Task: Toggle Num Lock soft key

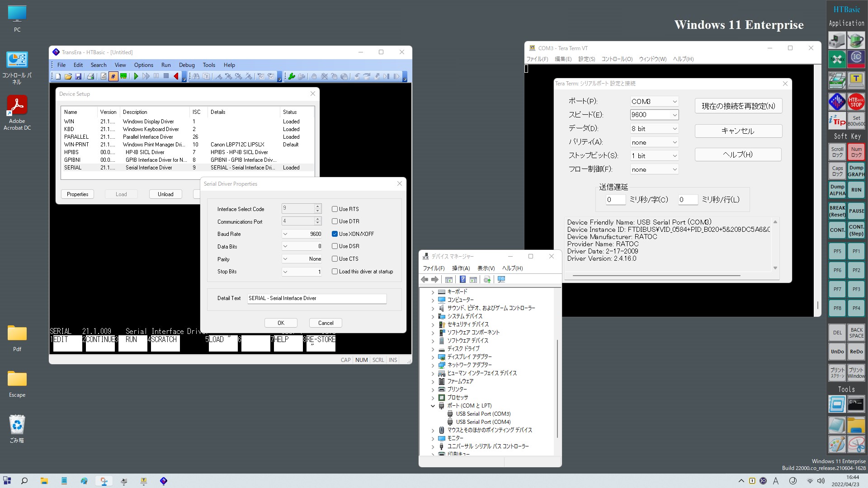Action: [856, 152]
